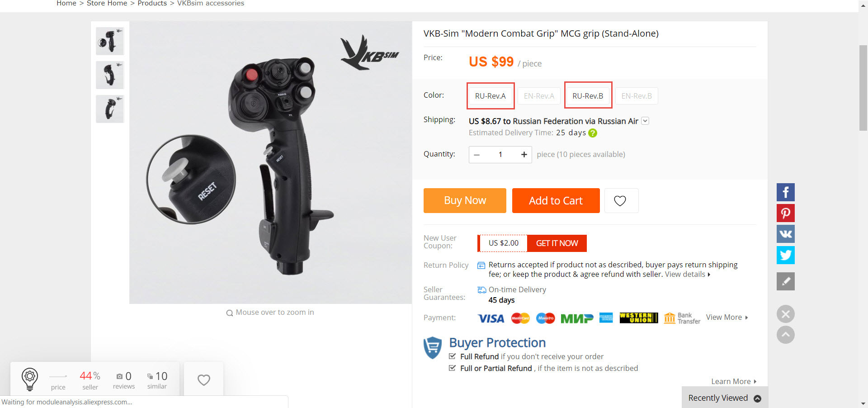Click the pencil feedback icon
The width and height of the screenshot is (868, 408).
click(x=785, y=281)
